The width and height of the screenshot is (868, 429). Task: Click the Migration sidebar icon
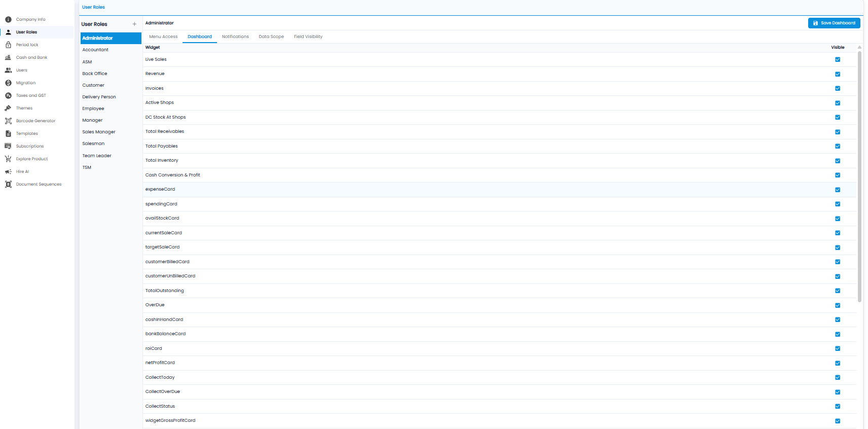coord(8,83)
